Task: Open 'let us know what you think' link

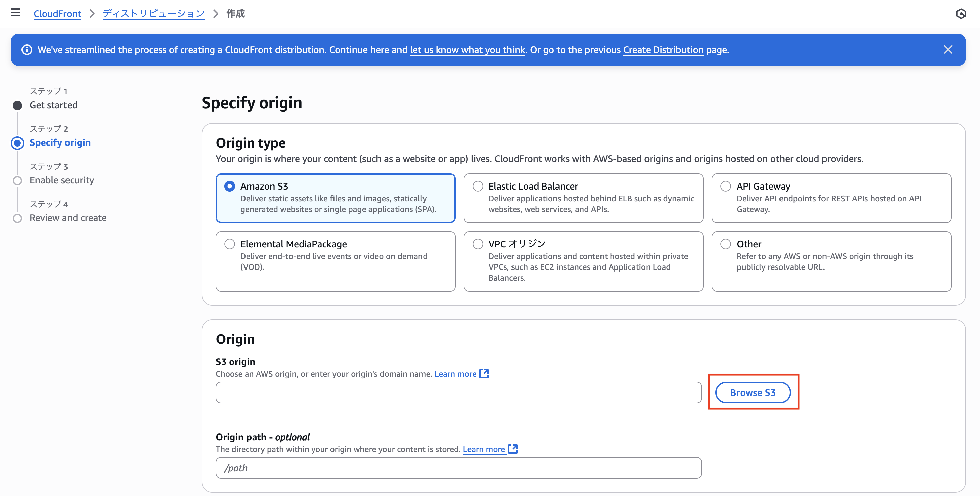Action: tap(467, 50)
